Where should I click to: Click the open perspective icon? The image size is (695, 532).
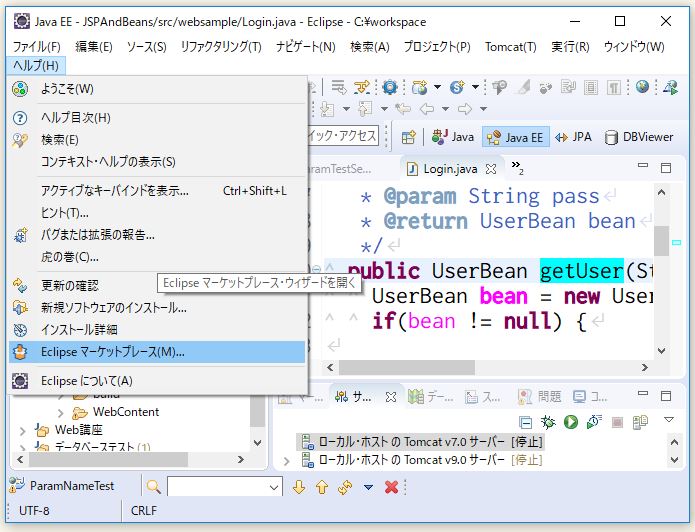(x=408, y=137)
